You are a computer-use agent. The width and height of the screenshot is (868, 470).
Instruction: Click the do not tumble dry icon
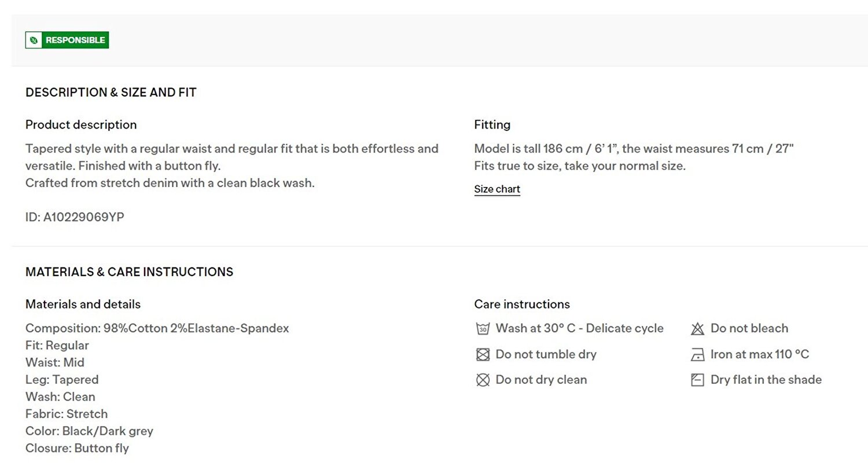(483, 355)
